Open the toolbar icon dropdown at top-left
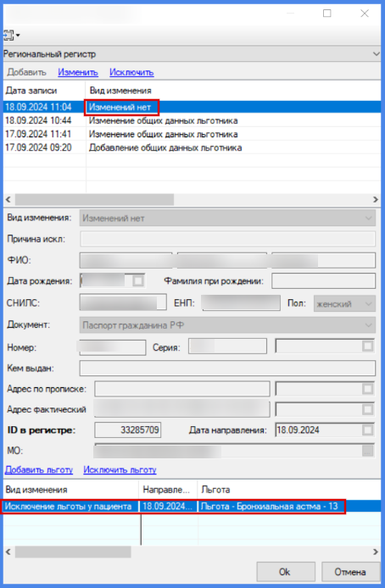The image size is (385, 588). click(12, 36)
